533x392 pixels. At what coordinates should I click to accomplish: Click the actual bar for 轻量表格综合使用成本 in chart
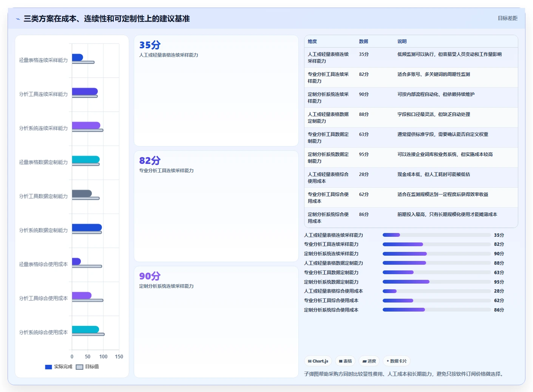coord(76,261)
